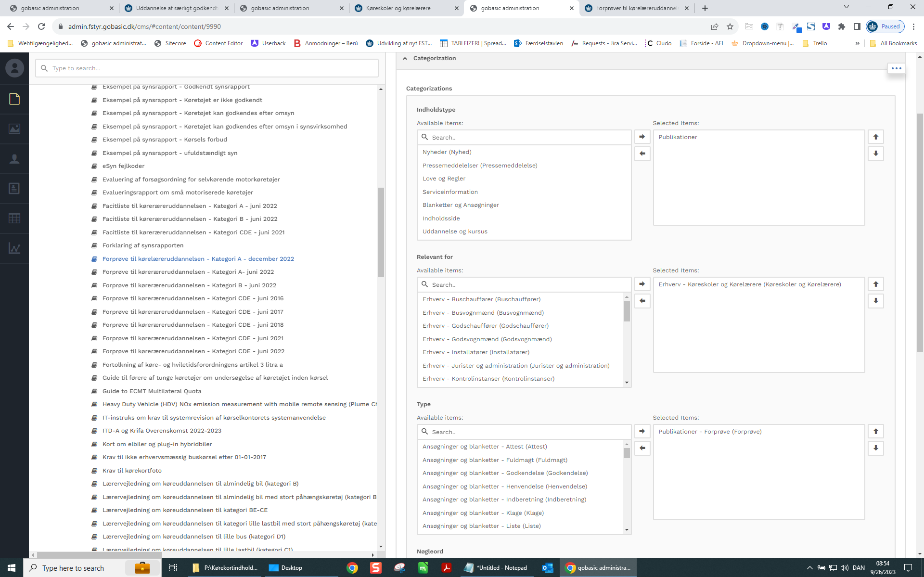
Task: Select 'Forklaring af synsrapporten' in content tree
Action: pos(142,245)
